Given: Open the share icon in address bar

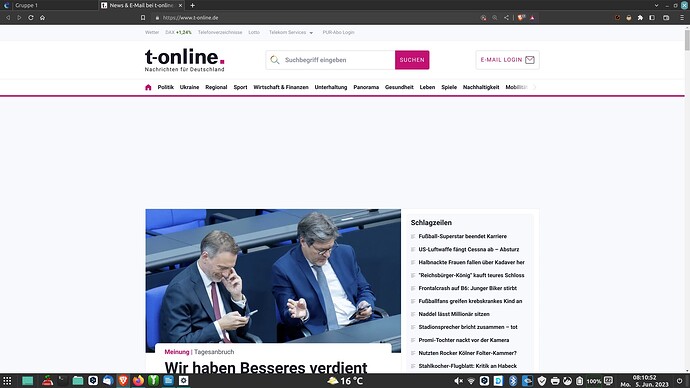Looking at the screenshot, I should [506, 18].
